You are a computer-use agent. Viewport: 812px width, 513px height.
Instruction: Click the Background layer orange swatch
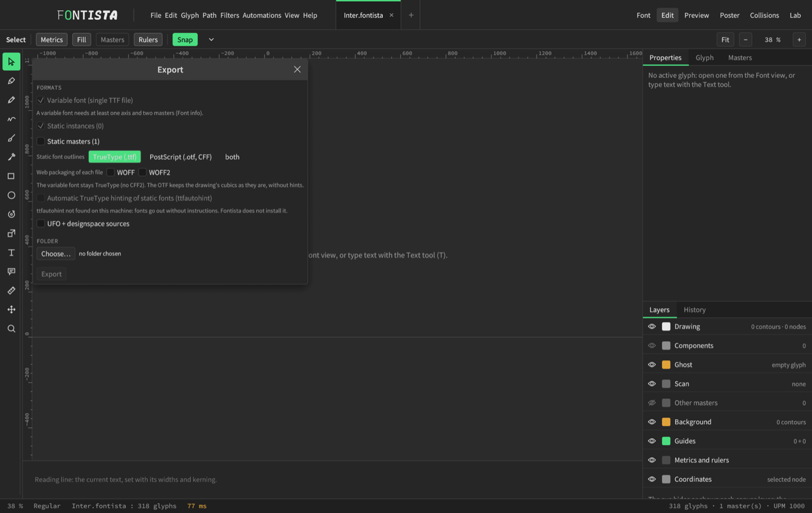coord(666,422)
